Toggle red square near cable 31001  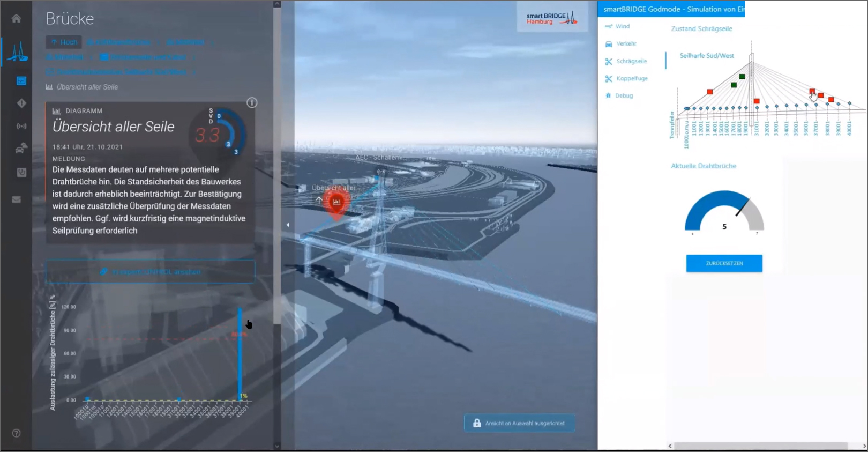coord(757,101)
